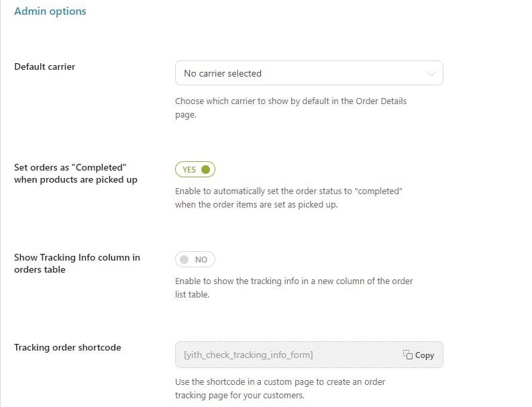Click the 'Admin options' section heading
Viewport: 532px width, 407px height.
pyautogui.click(x=50, y=11)
